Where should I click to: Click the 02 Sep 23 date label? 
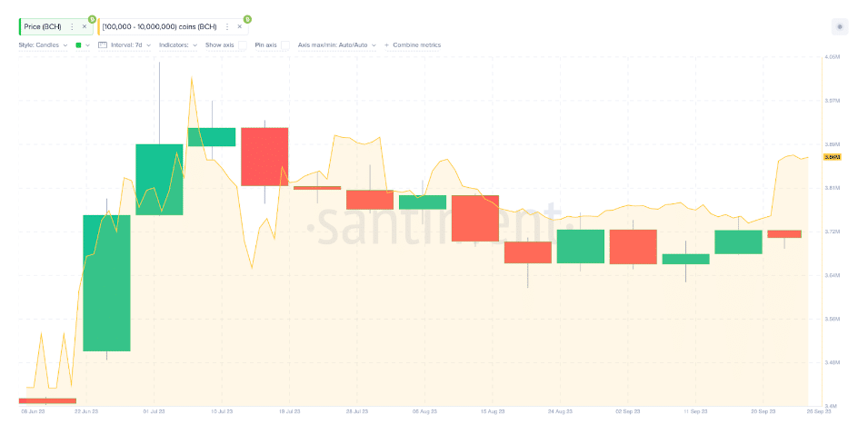pos(628,411)
